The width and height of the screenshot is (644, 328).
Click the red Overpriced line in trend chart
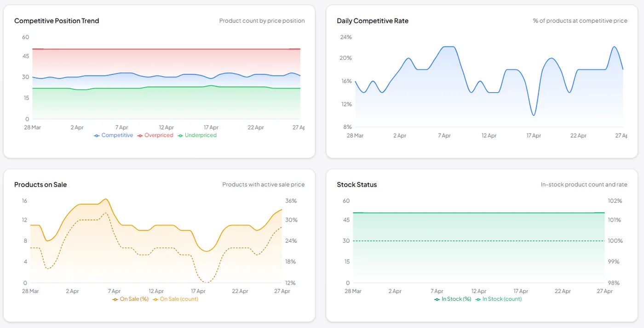166,49
